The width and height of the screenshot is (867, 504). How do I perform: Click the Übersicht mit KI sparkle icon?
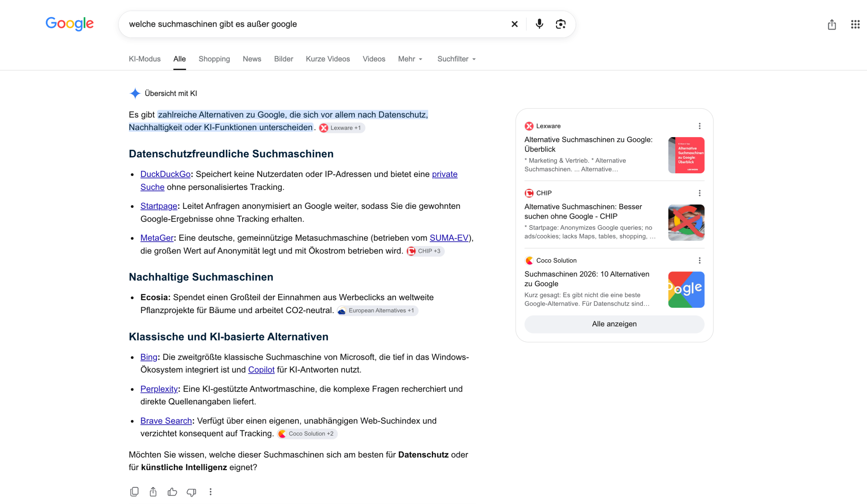click(135, 93)
